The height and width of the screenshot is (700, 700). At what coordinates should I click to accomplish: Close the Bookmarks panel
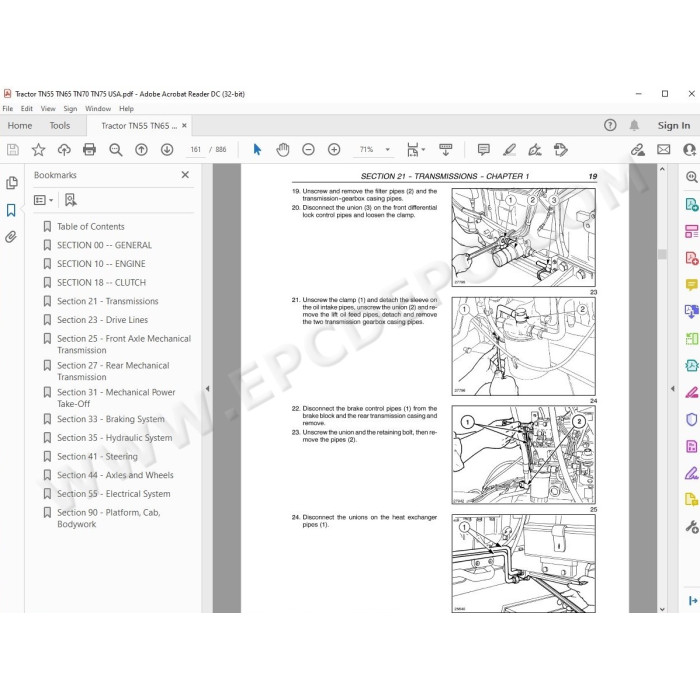click(185, 175)
